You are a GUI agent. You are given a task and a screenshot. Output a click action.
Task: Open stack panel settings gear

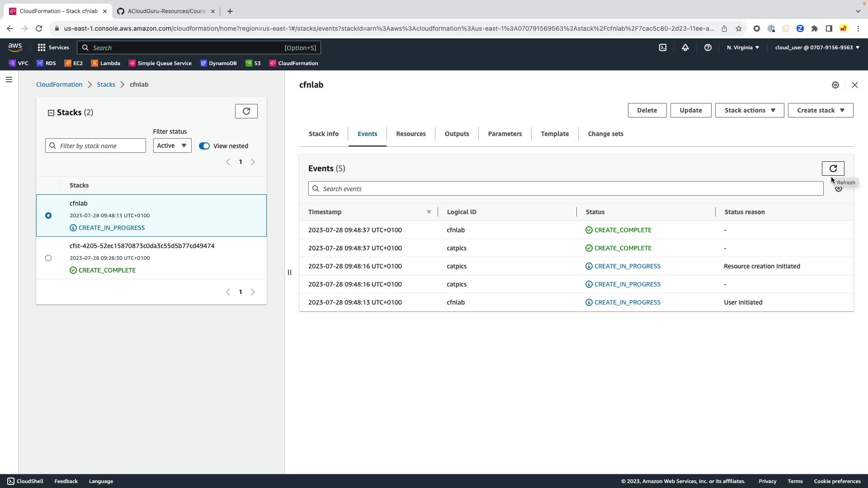[835, 85]
